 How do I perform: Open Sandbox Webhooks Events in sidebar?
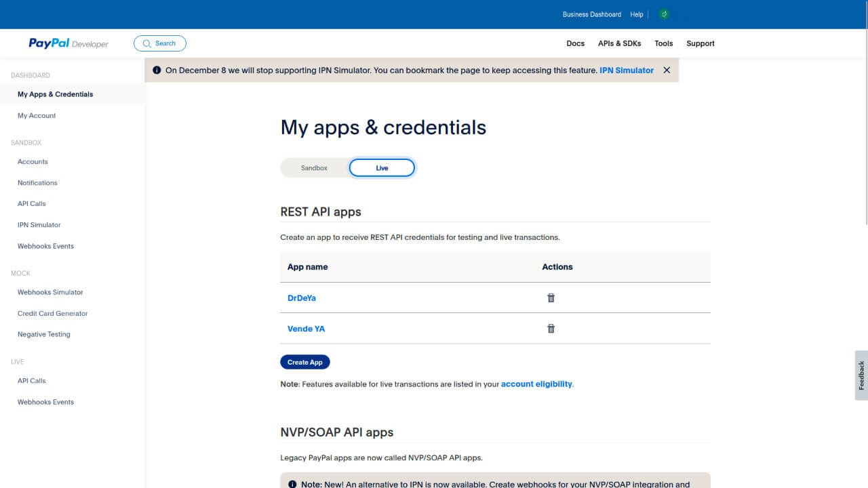45,246
